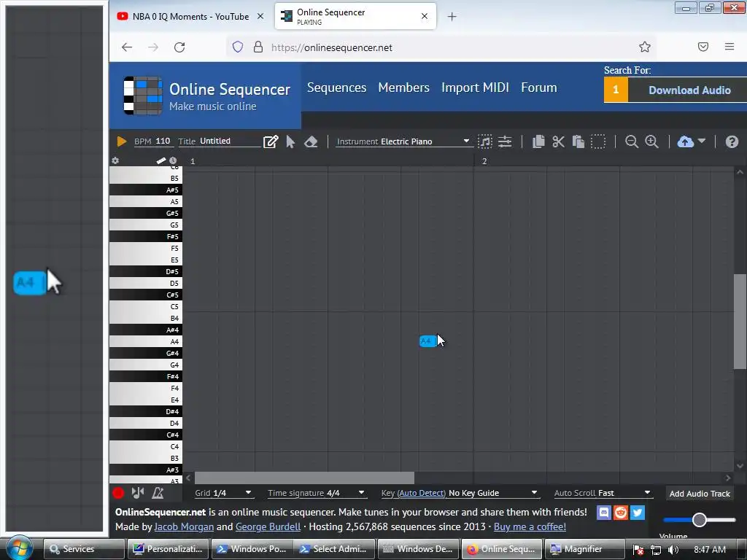The width and height of the screenshot is (747, 560).
Task: Open the Import MIDI menu item
Action: pyautogui.click(x=475, y=87)
